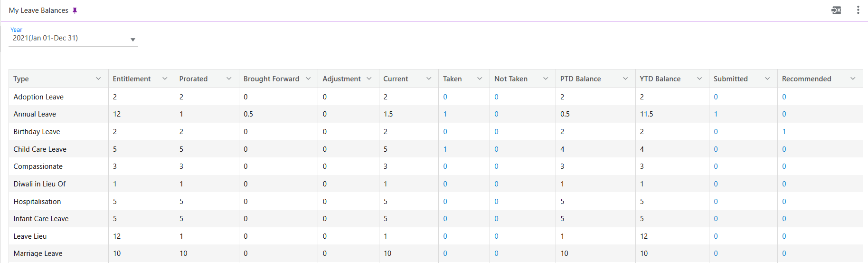Open Annual Leave submitted count link
Image resolution: width=868 pixels, height=263 pixels.
click(716, 114)
